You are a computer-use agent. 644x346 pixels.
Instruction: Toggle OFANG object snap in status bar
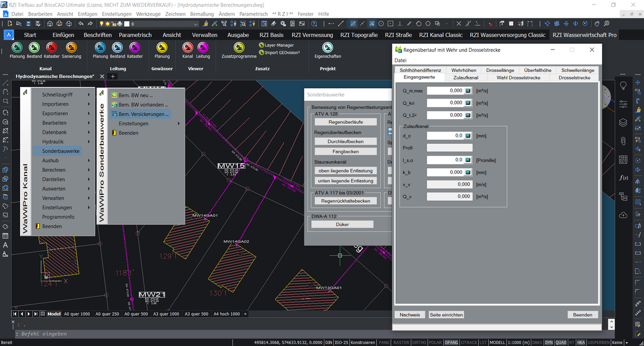451,343
